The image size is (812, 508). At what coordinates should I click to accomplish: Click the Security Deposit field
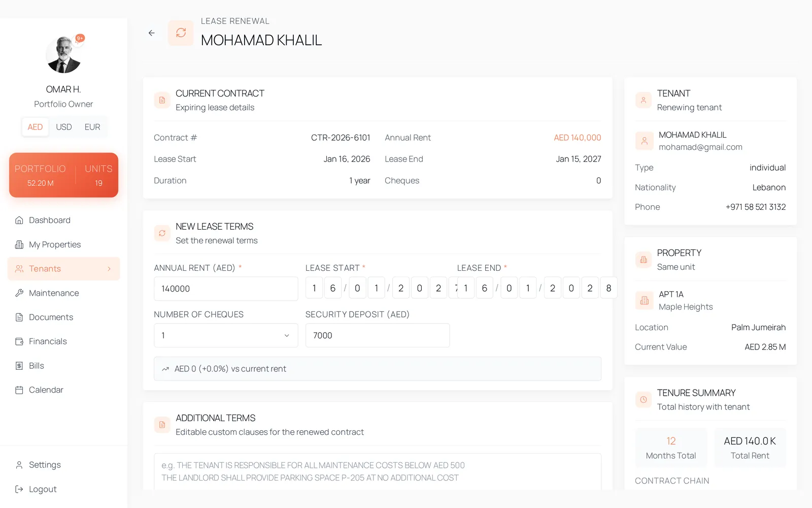tap(378, 335)
